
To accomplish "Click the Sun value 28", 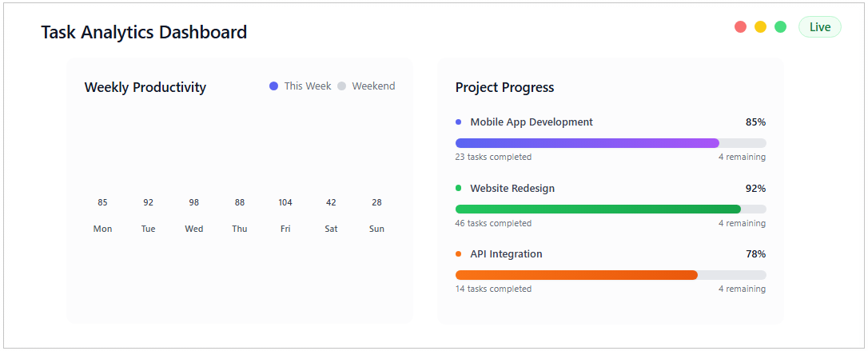I will click(x=376, y=202).
